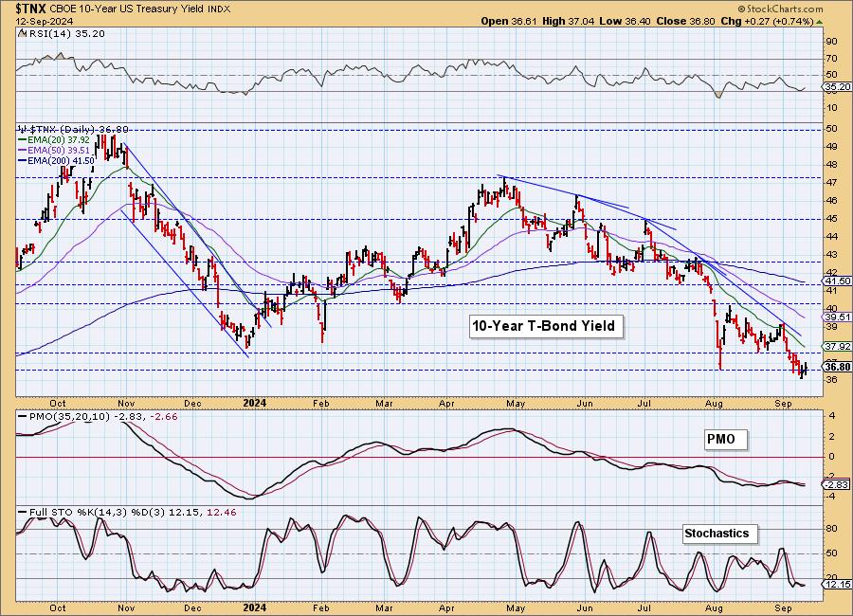This screenshot has width=853, height=616.
Task: Click the 2024 label on bottom date axis
Action: 255,607
